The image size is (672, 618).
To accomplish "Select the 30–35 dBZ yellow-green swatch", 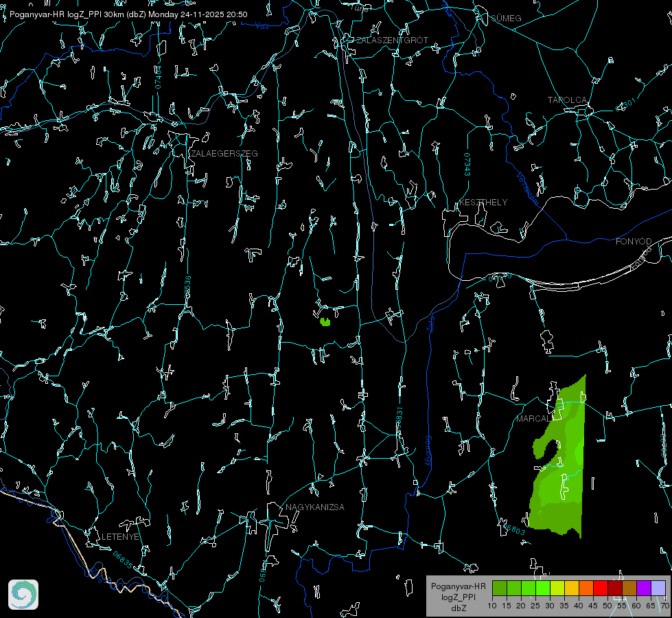I will (557, 588).
